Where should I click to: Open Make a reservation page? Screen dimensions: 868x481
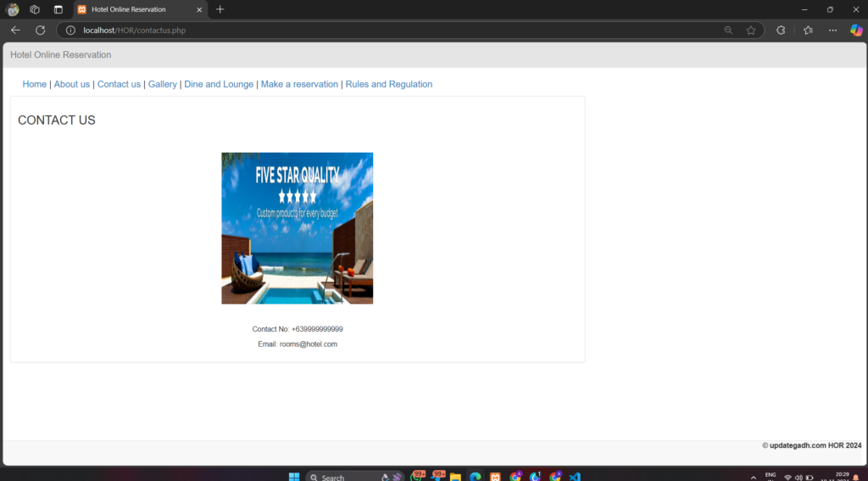299,84
